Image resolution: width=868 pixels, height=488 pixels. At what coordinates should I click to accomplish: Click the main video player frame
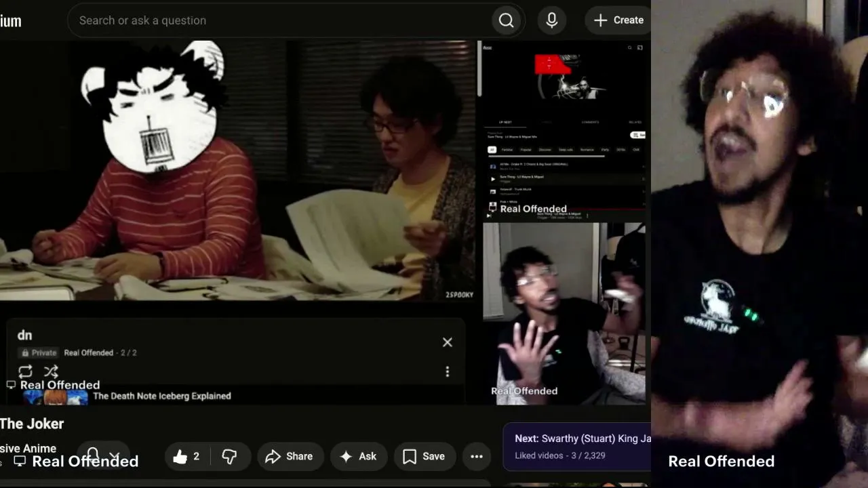(237, 170)
